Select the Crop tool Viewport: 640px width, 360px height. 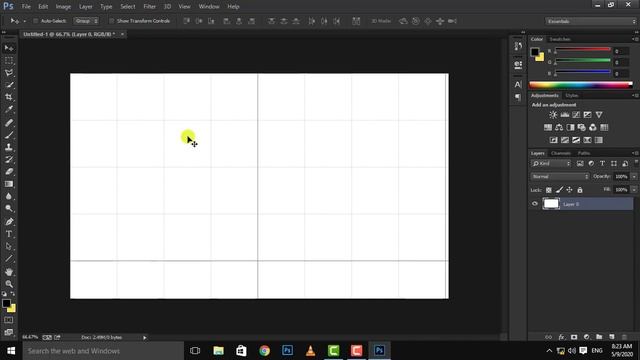pos(9,97)
